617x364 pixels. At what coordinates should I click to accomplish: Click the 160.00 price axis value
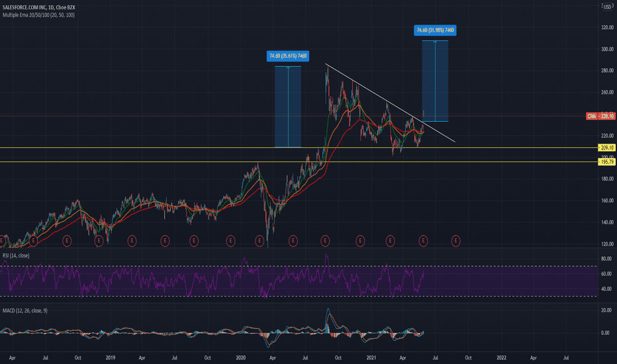(607, 201)
